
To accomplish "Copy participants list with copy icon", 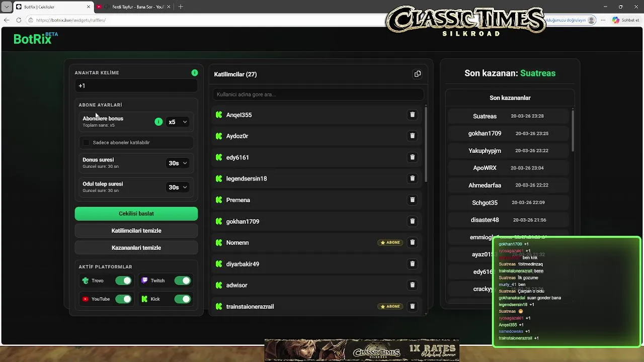I will [x=418, y=74].
